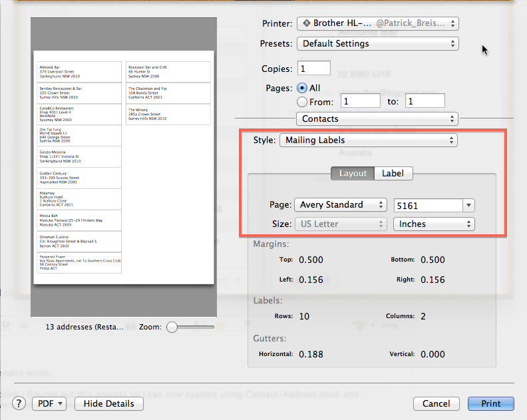This screenshot has height=420, width=527.
Task: Cancel the print dialog
Action: point(436,403)
